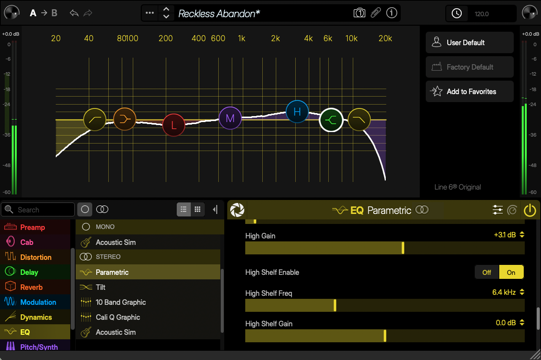This screenshot has width=541, height=360.
Task: Select the Dynamics category
Action: [35, 317]
